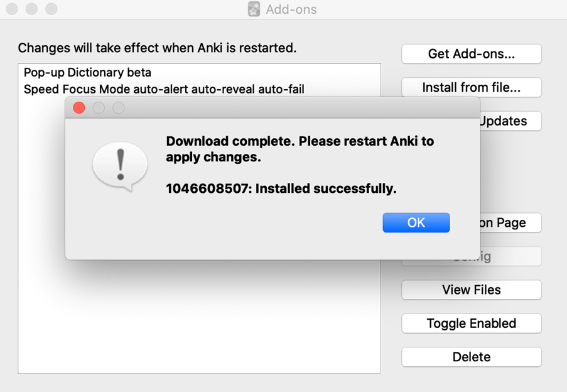Viewport: 567px width, 392px height.
Task: Choose Install from file... button
Action: pos(472,87)
